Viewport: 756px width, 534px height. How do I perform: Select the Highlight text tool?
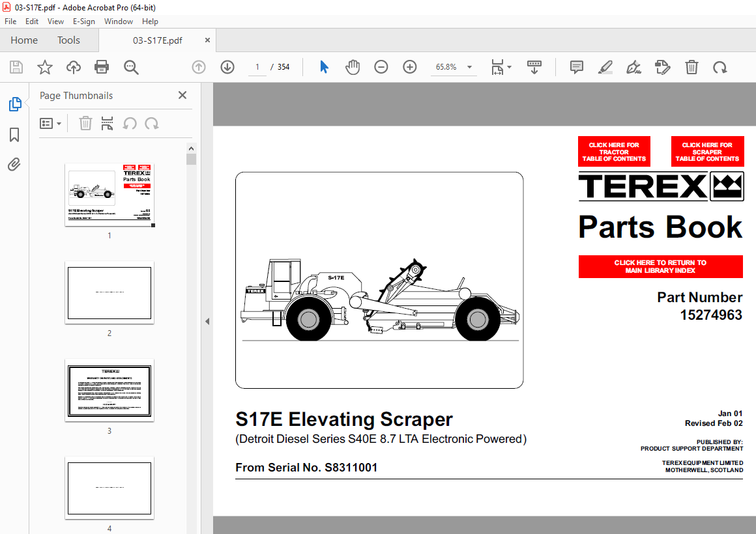tap(605, 67)
